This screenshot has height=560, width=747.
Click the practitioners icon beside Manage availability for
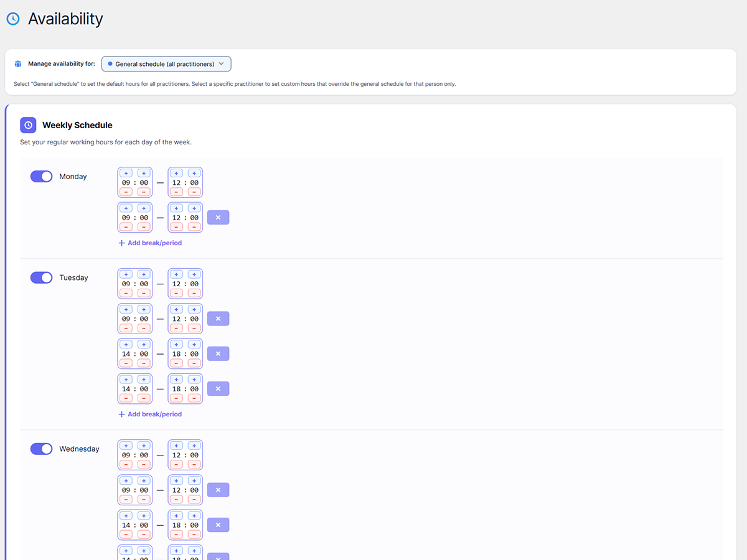click(x=18, y=64)
